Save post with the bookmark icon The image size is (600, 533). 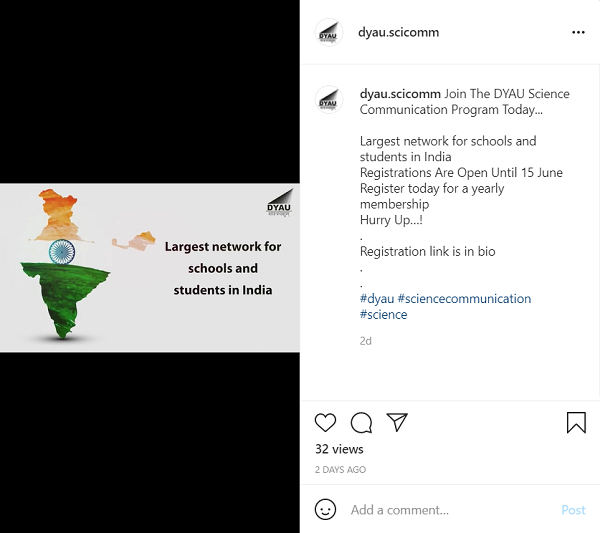(576, 422)
